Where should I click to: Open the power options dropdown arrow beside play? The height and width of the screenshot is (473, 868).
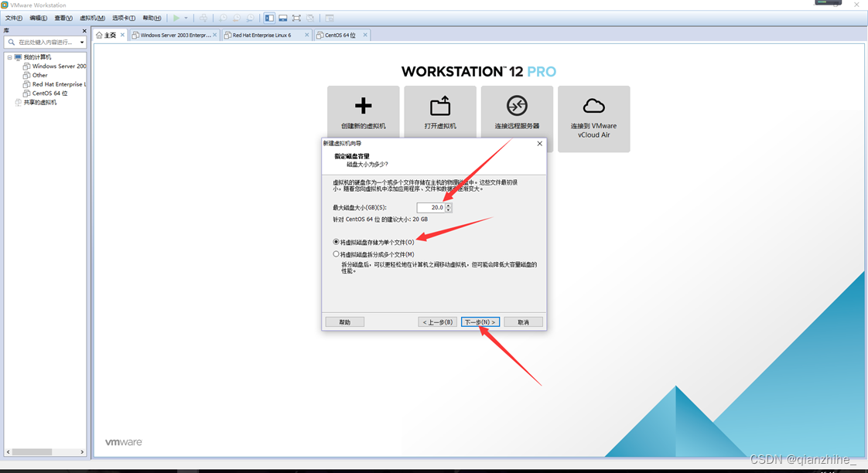coord(186,18)
